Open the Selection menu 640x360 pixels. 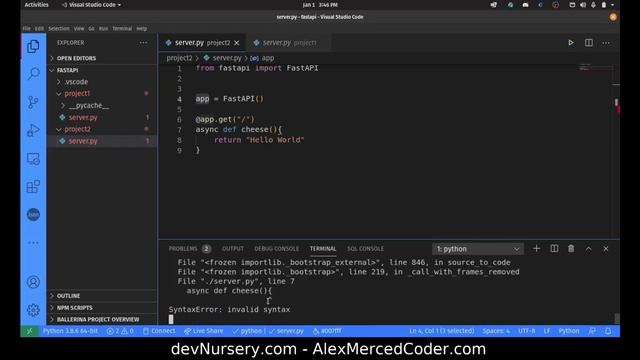pyautogui.click(x=59, y=29)
